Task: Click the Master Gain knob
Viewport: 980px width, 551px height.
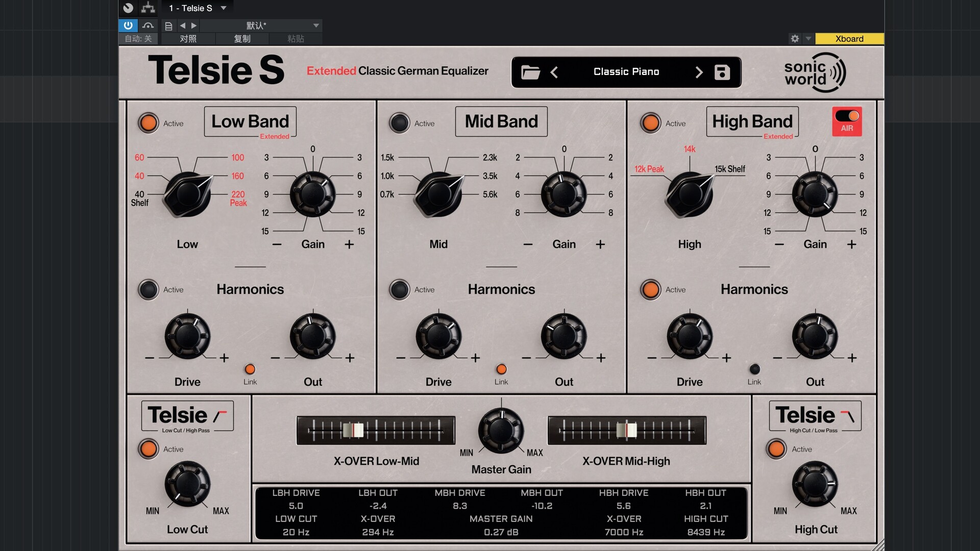Action: pos(501,430)
